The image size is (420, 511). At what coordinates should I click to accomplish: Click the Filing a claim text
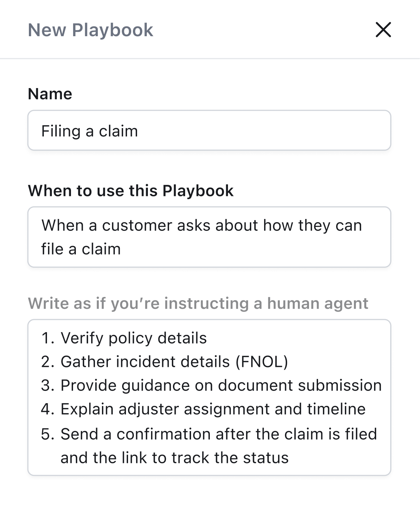(89, 131)
